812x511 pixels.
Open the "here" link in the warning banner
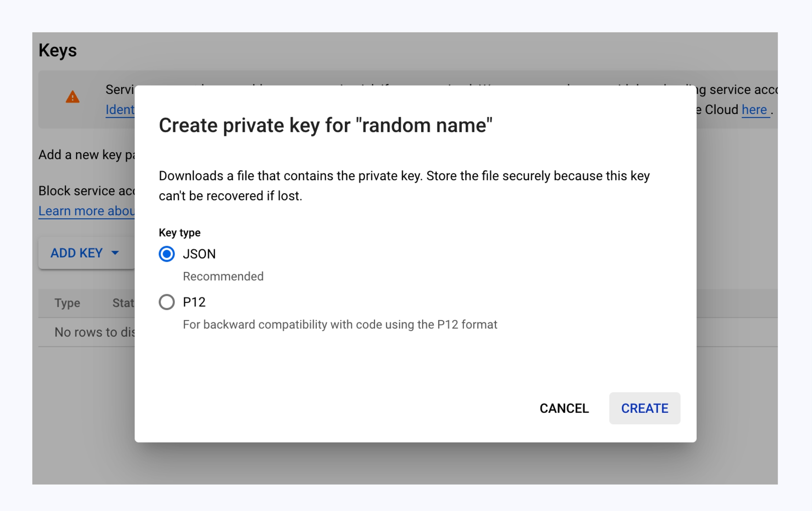[x=754, y=110]
